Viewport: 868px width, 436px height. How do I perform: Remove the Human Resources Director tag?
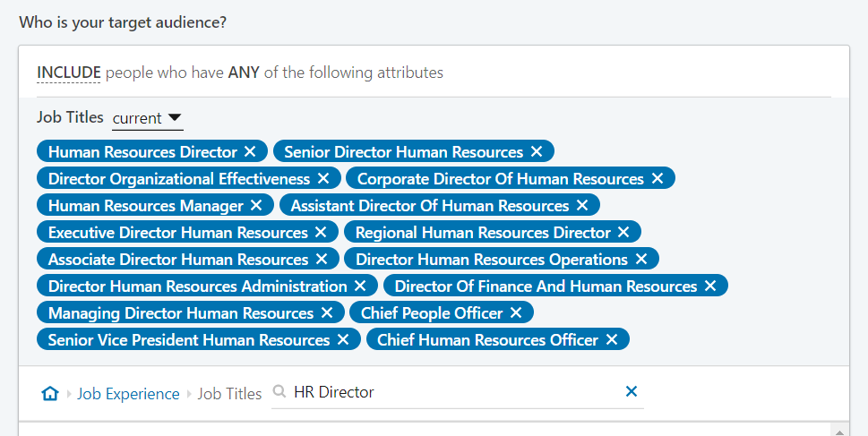pyautogui.click(x=250, y=151)
